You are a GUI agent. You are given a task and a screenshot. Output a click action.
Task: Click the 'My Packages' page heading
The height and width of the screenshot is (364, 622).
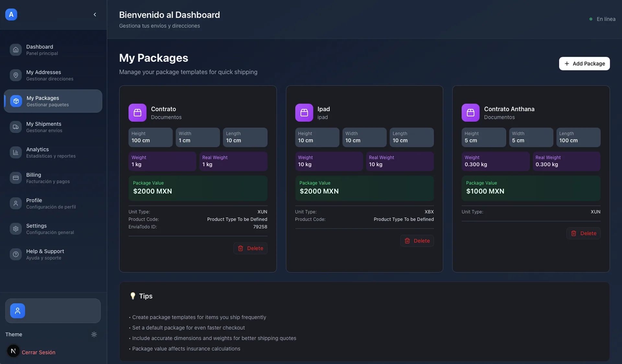click(154, 58)
